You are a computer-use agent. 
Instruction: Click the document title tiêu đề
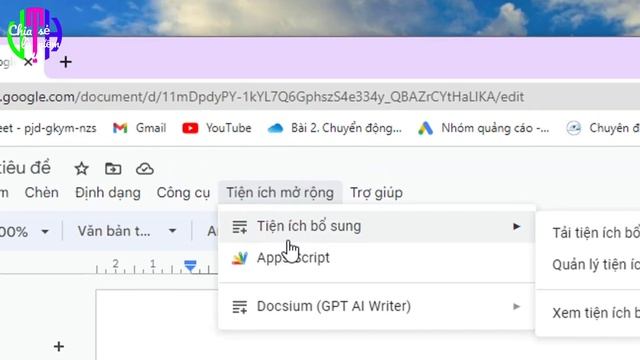coord(25,168)
